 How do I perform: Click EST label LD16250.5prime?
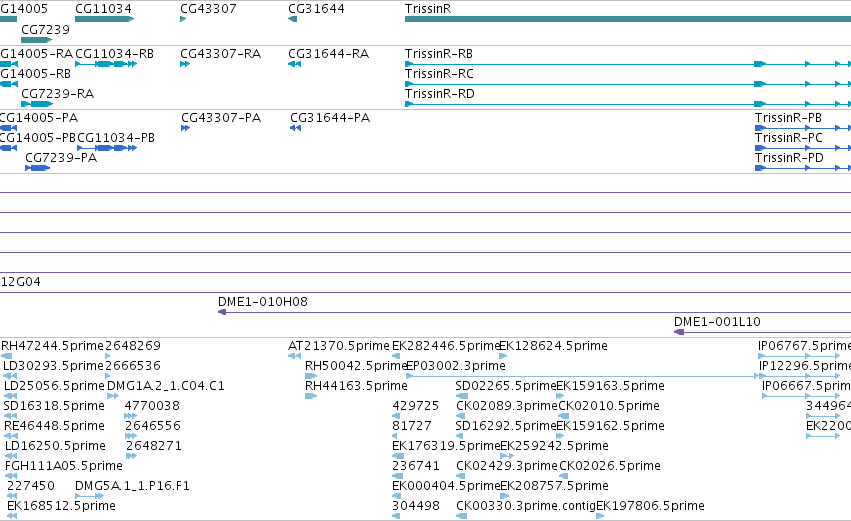55,446
